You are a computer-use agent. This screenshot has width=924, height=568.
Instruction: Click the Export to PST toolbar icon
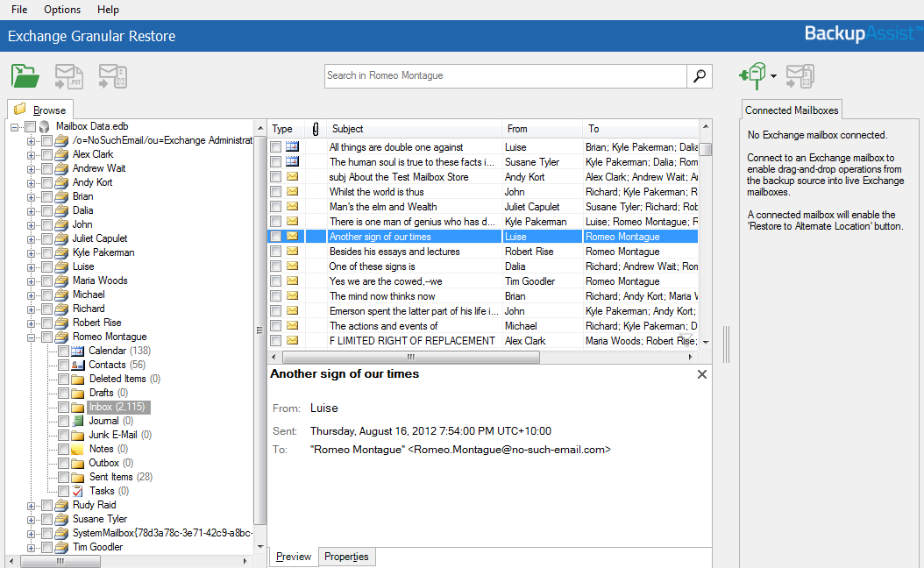[x=69, y=76]
